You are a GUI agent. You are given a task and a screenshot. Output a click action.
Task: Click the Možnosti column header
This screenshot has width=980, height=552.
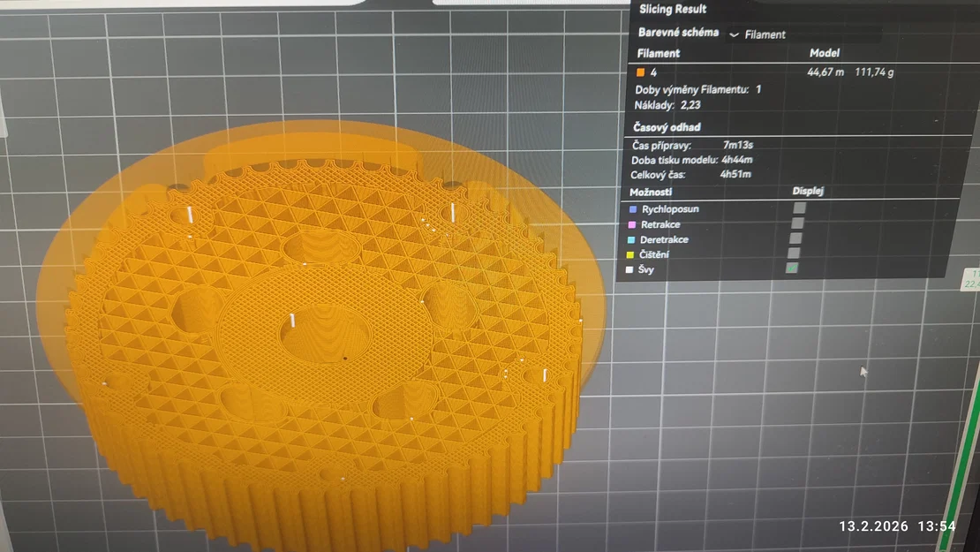[651, 192]
